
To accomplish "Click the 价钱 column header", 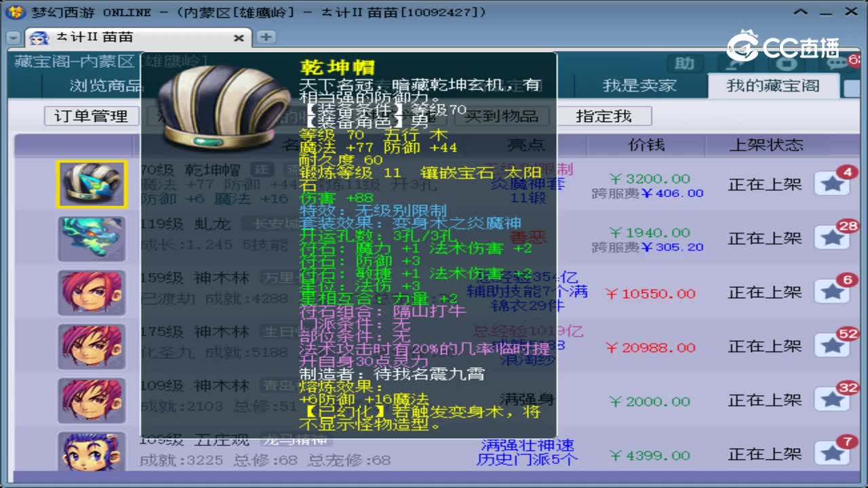I will (646, 144).
